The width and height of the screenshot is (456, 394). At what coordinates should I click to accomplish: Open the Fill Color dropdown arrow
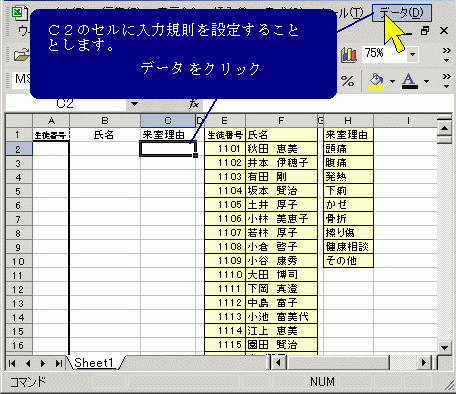click(x=392, y=81)
